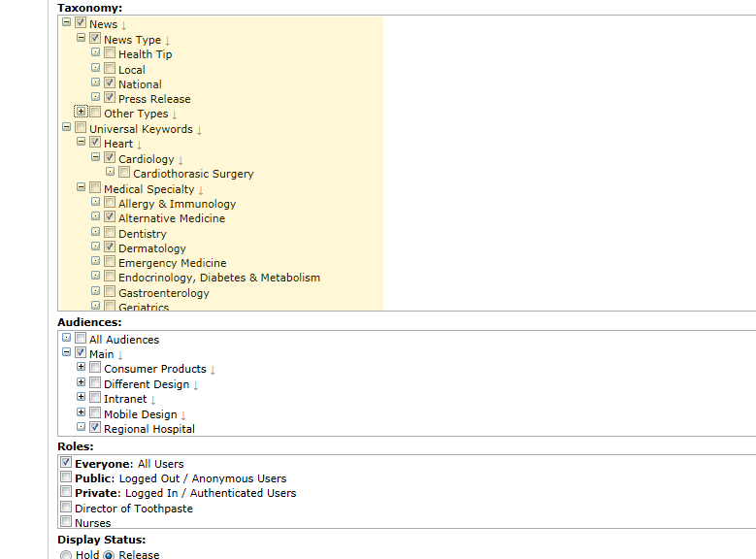This screenshot has height=559, width=756.
Task: Uncheck the Dermatology checkbox
Action: [110, 247]
